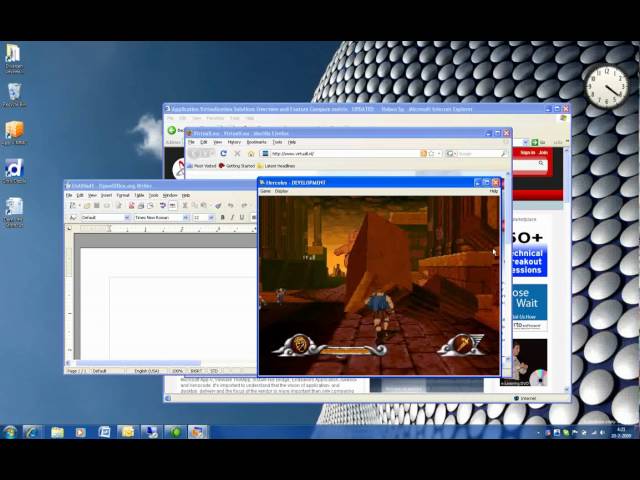Click Styles and Formatting icon in Writer
Viewport: 640px width, 480px height.
click(73, 218)
